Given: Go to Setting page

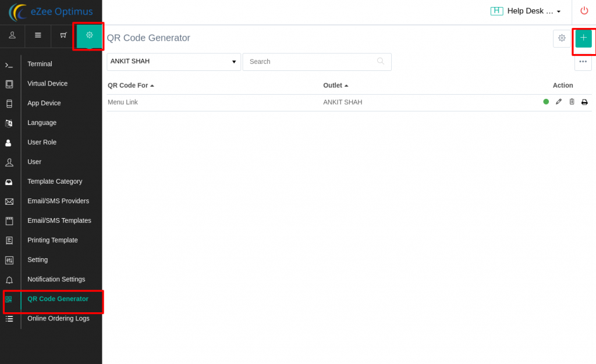Looking at the screenshot, I should tap(38, 260).
